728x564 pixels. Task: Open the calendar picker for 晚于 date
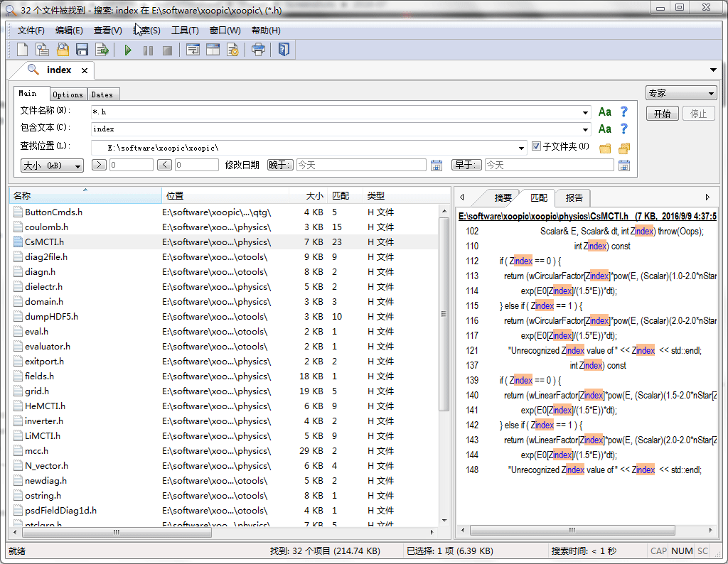(437, 165)
